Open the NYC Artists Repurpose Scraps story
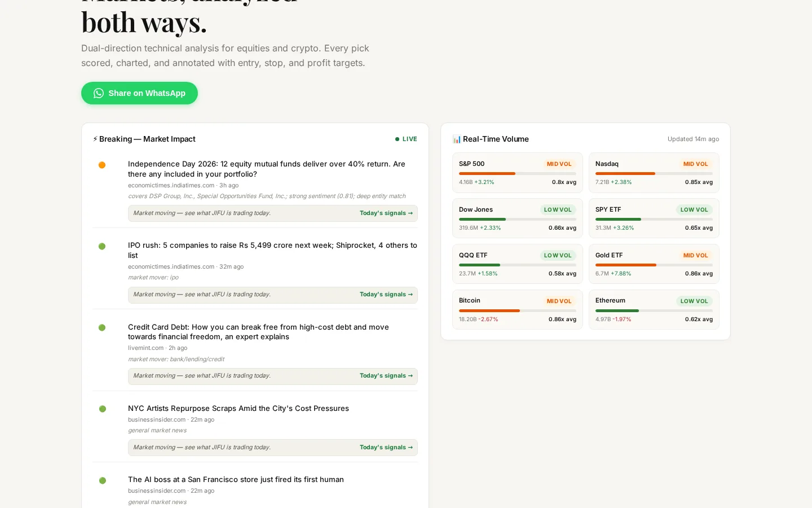The image size is (812, 508). (239, 408)
